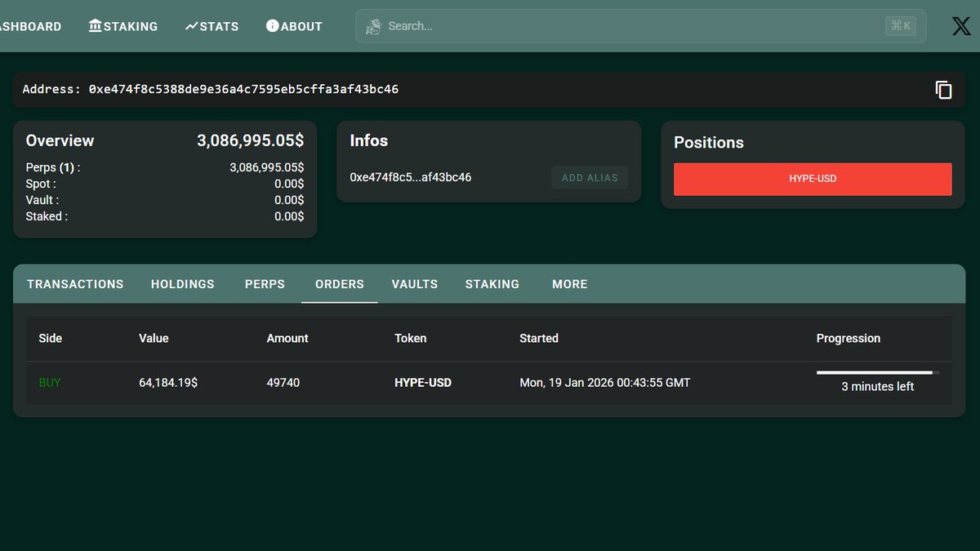The image size is (980, 551).
Task: Open the More tab
Action: [x=570, y=284]
